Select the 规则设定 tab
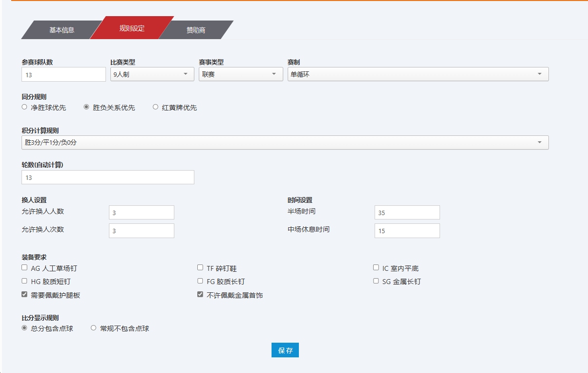The width and height of the screenshot is (588, 373). pos(132,28)
